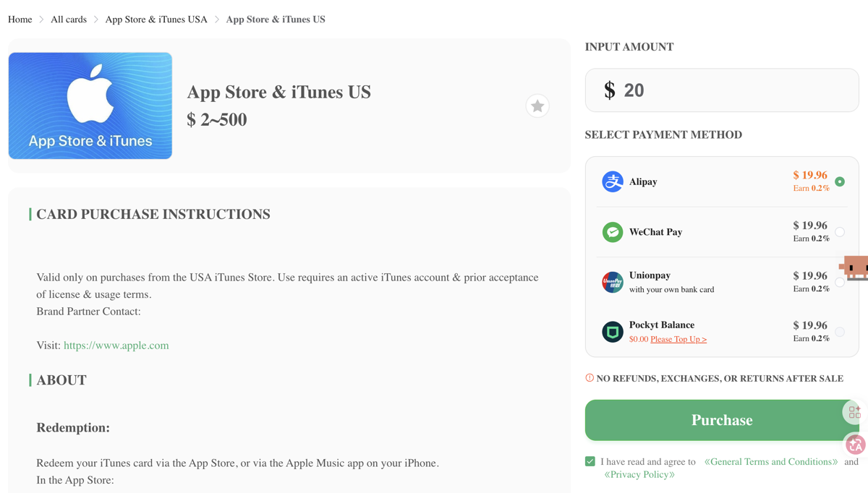
Task: Click Please Top Up link
Action: point(678,339)
